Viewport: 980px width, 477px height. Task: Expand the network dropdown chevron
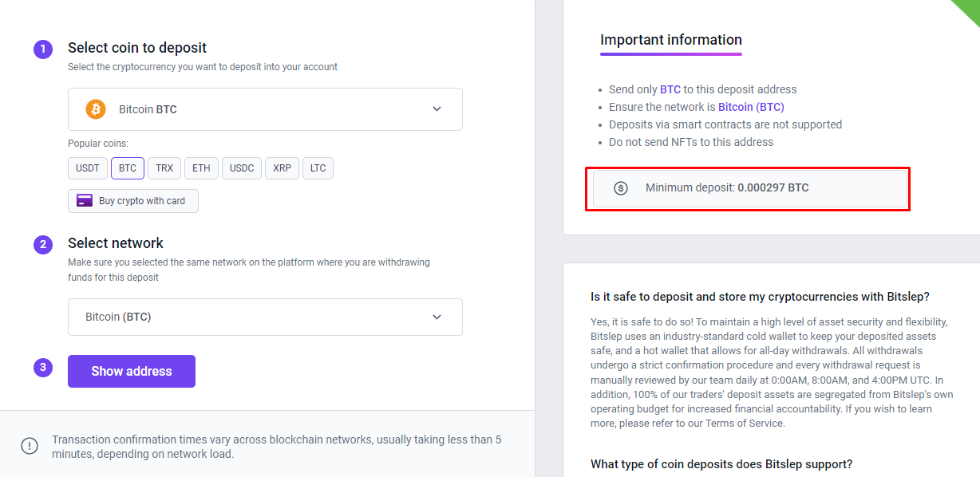click(x=437, y=317)
